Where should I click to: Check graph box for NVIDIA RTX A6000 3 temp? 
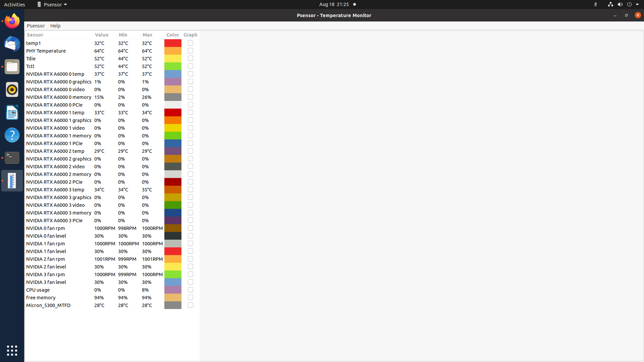coord(191,189)
